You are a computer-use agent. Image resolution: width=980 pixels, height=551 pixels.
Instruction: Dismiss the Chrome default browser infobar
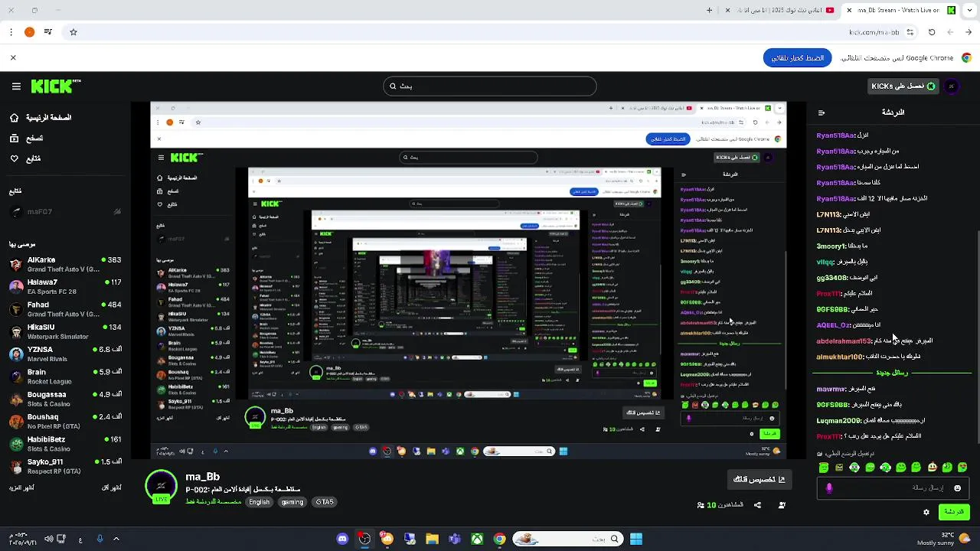pyautogui.click(x=13, y=57)
